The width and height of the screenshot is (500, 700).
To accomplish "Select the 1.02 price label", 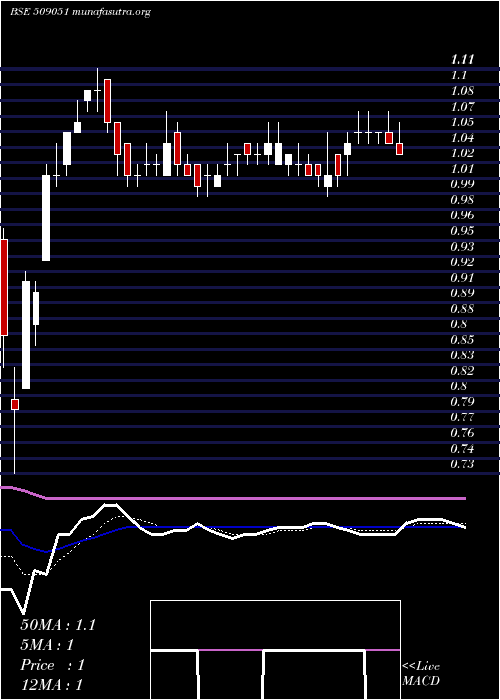I will 462,153.
